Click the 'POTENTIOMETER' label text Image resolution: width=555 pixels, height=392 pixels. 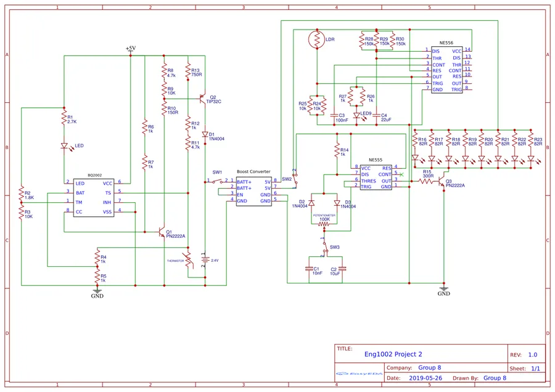pyautogui.click(x=324, y=215)
